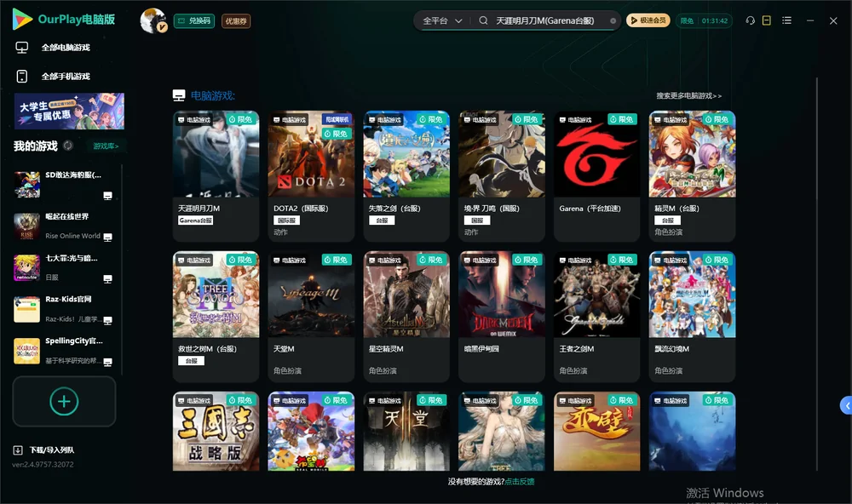Click the vertical scrollbar of the game list
The width and height of the screenshot is (852, 504).
click(816, 274)
